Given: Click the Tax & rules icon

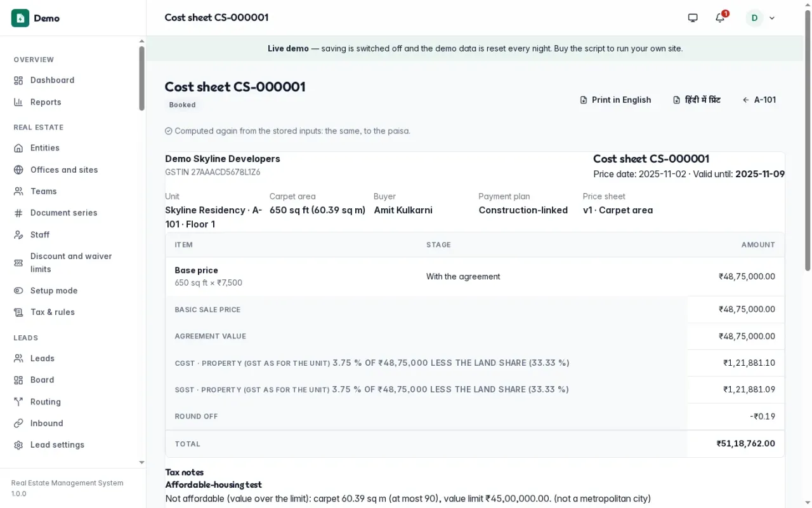Looking at the screenshot, I should pos(18,312).
